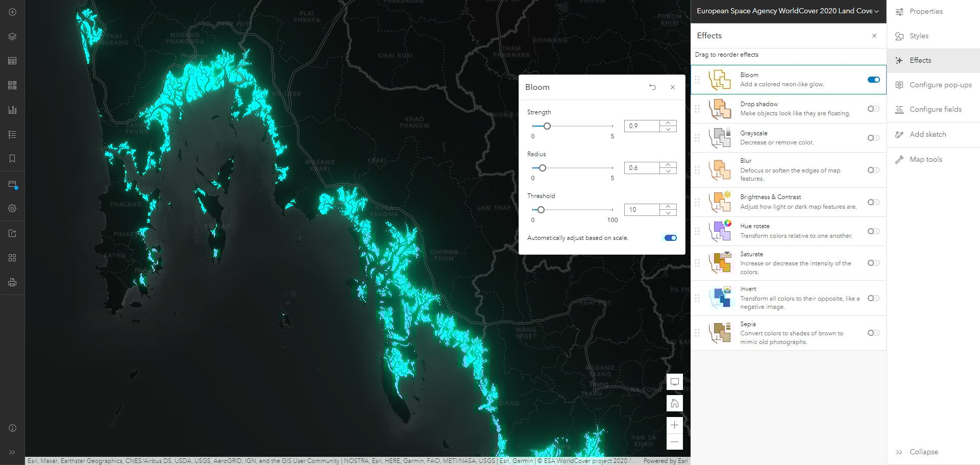Click the Charts icon in left sidebar
This screenshot has height=465, width=980.
click(x=12, y=110)
